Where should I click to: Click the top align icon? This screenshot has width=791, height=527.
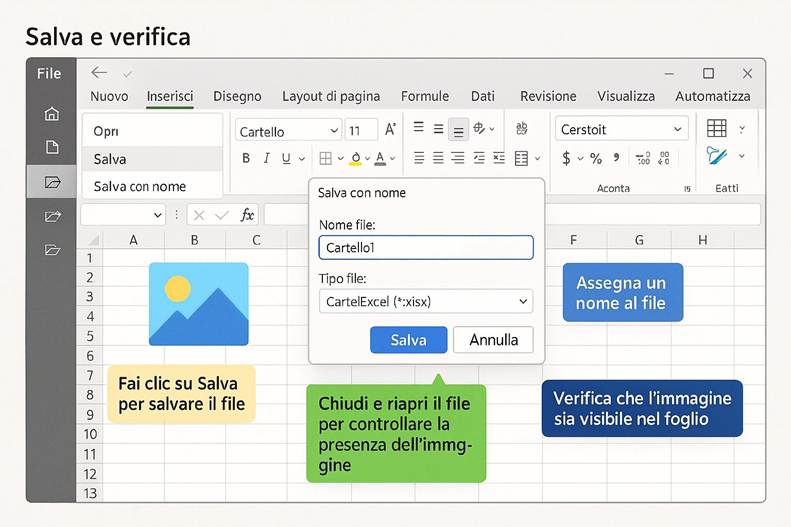click(x=419, y=127)
